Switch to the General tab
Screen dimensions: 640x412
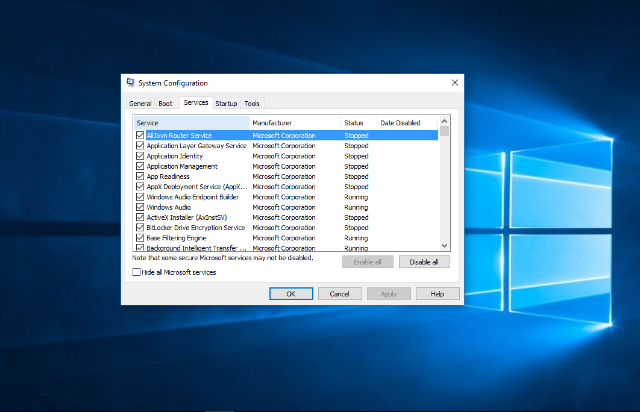point(140,103)
